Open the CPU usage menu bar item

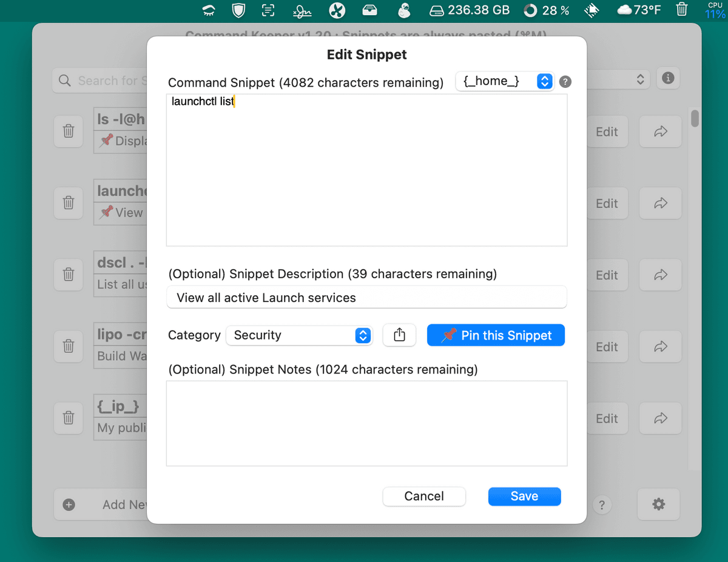point(715,10)
